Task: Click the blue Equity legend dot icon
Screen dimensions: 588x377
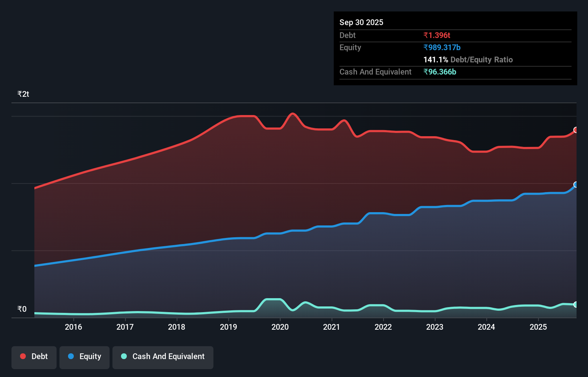Action: tap(71, 356)
